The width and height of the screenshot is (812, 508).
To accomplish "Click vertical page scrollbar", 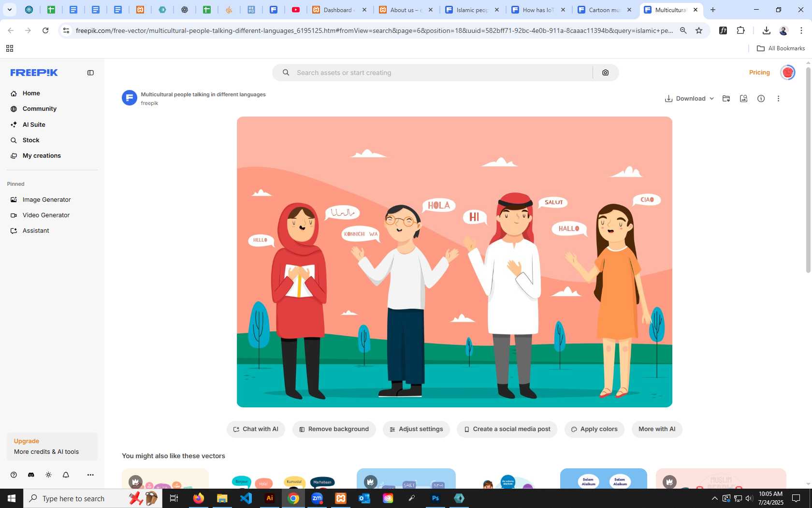I will [808, 169].
